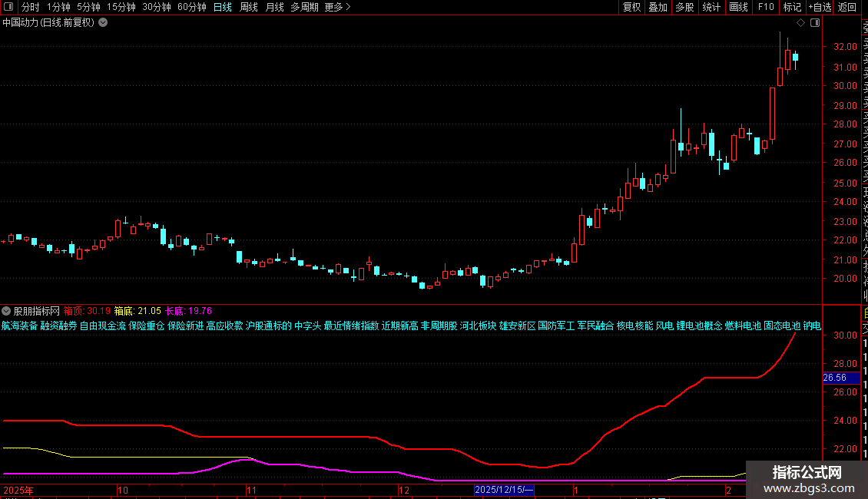Switch to 分时 intraday view
Image resolution: width=868 pixels, height=499 pixels.
31,7
